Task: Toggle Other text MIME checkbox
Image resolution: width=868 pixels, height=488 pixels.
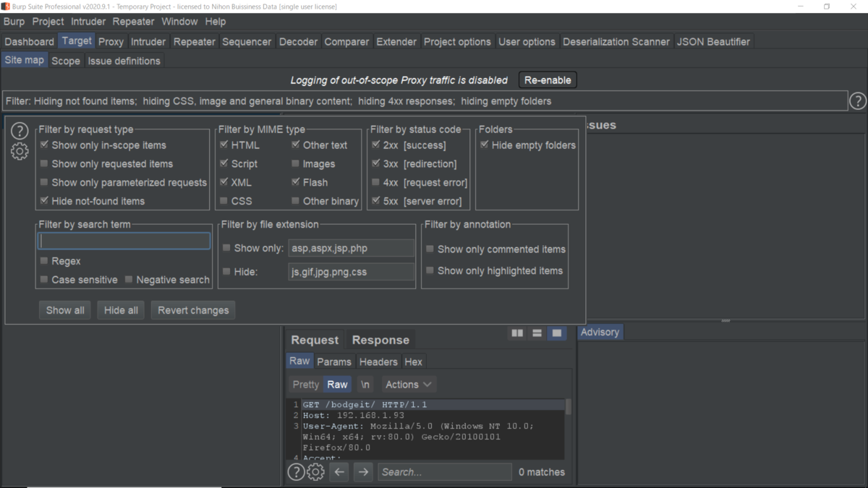Action: [296, 145]
